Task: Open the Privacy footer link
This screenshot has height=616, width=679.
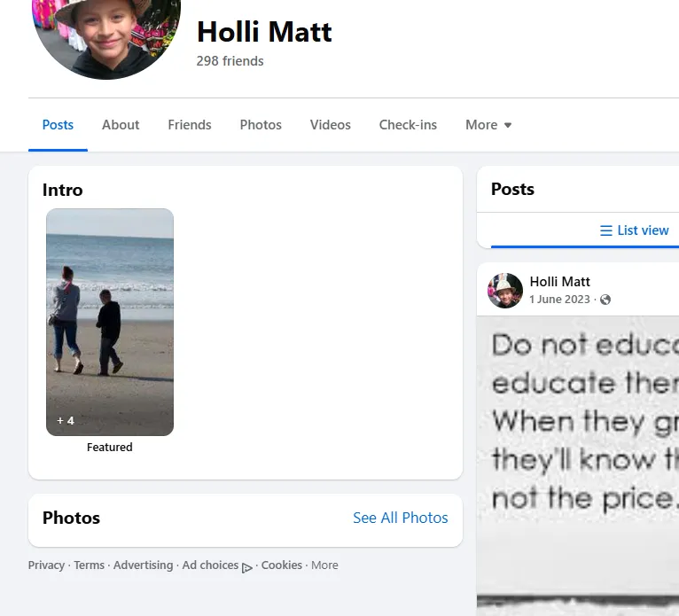Action: [x=46, y=565]
